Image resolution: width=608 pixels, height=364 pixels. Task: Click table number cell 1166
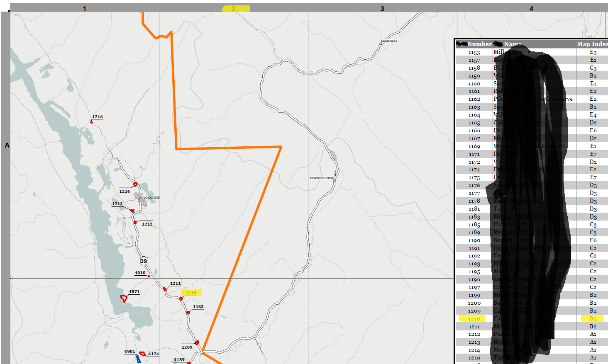click(474, 131)
